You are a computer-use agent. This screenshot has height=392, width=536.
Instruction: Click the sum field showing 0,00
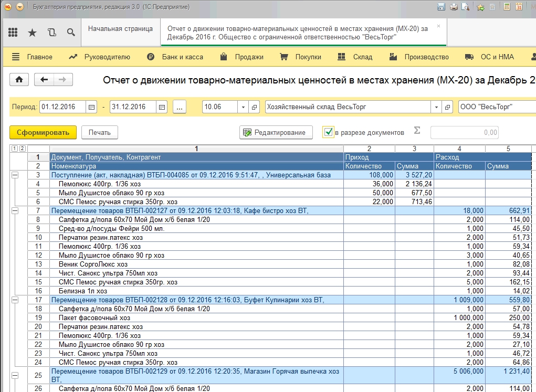point(465,132)
